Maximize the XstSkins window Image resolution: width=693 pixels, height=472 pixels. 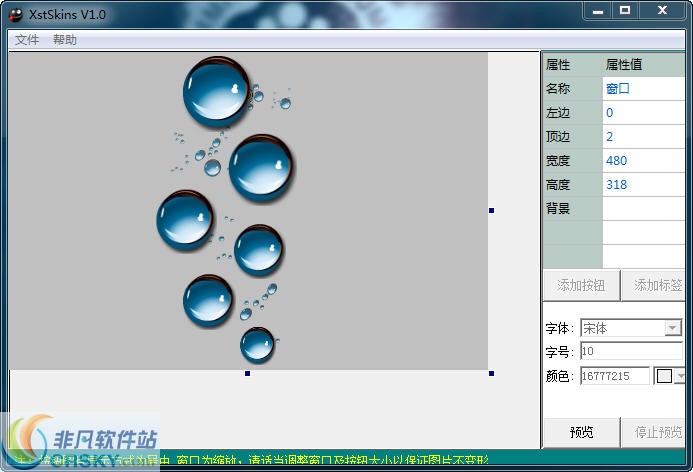tap(624, 11)
